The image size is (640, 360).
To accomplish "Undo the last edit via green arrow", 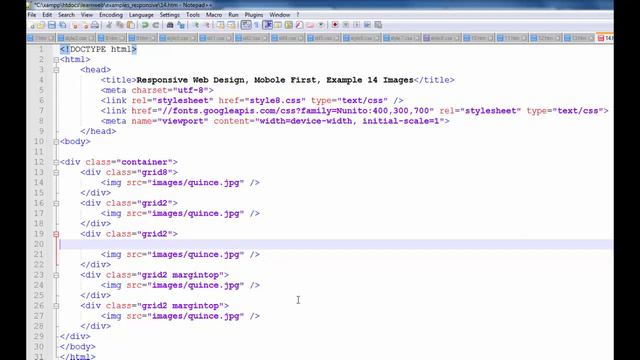I will [145, 25].
